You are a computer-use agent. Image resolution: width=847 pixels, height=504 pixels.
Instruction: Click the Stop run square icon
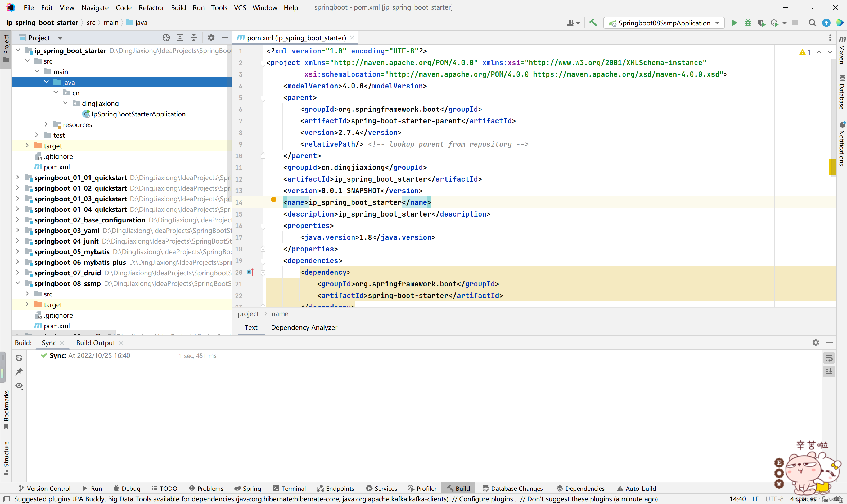click(795, 23)
